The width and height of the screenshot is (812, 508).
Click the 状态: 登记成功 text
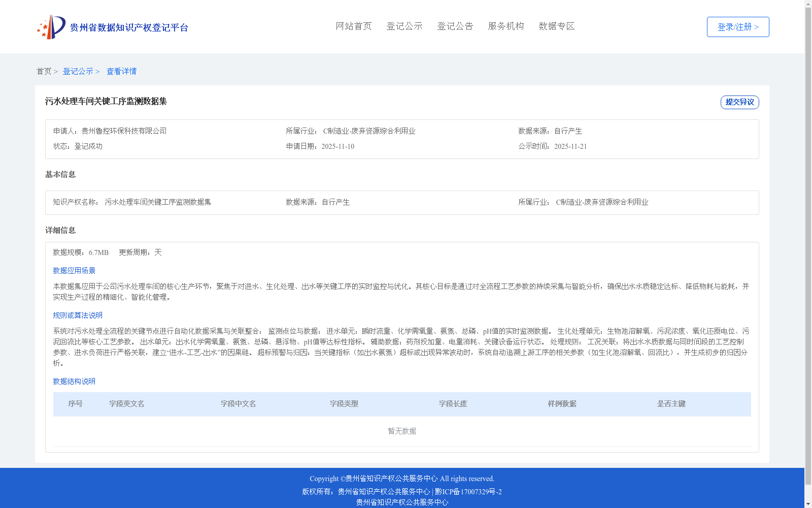78,146
